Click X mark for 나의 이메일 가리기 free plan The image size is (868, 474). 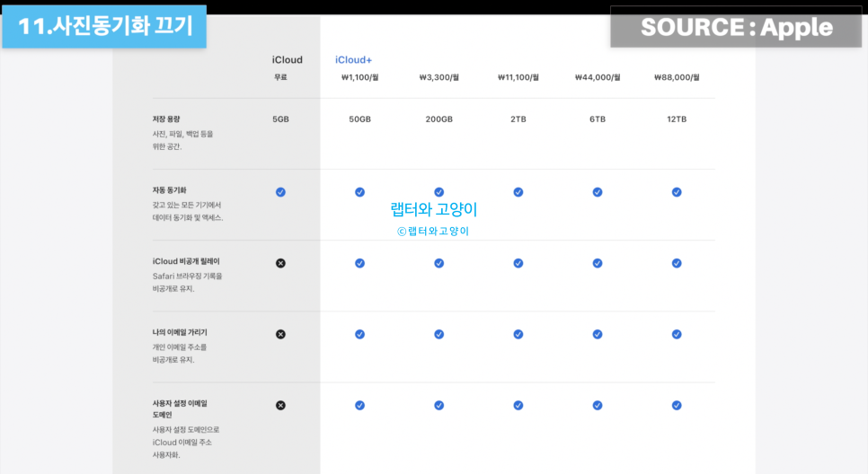click(x=280, y=334)
